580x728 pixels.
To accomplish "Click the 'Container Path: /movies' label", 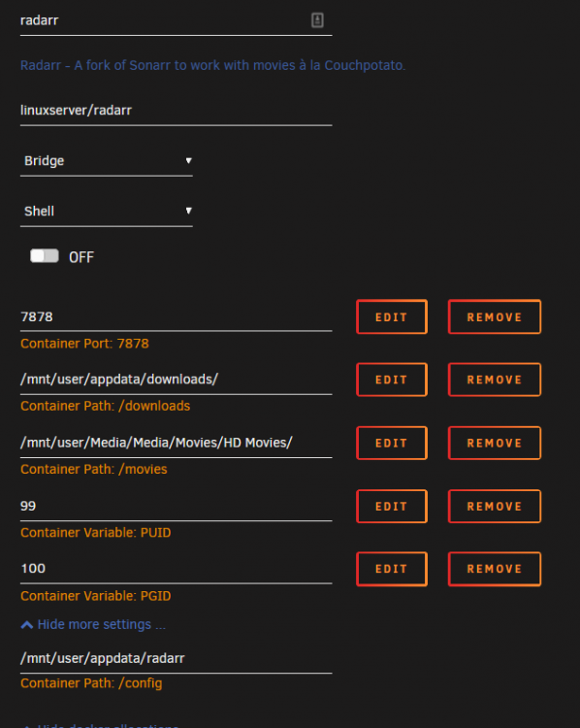I will pos(94,470).
